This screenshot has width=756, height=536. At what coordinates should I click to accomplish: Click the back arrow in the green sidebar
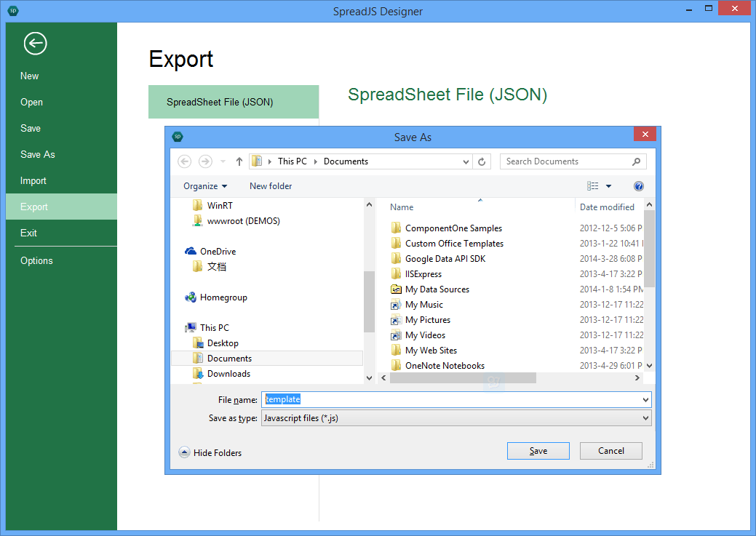point(35,44)
